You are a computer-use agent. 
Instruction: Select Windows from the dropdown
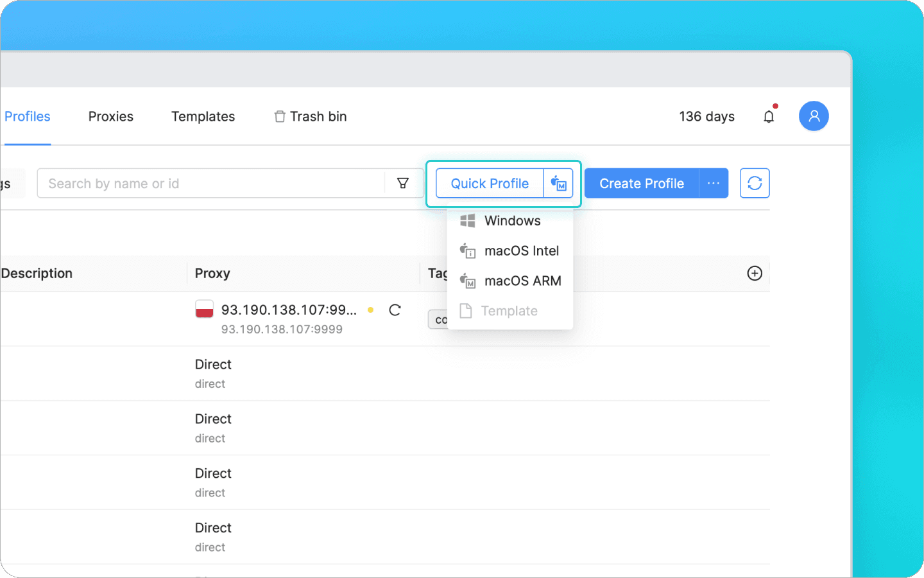click(x=509, y=221)
